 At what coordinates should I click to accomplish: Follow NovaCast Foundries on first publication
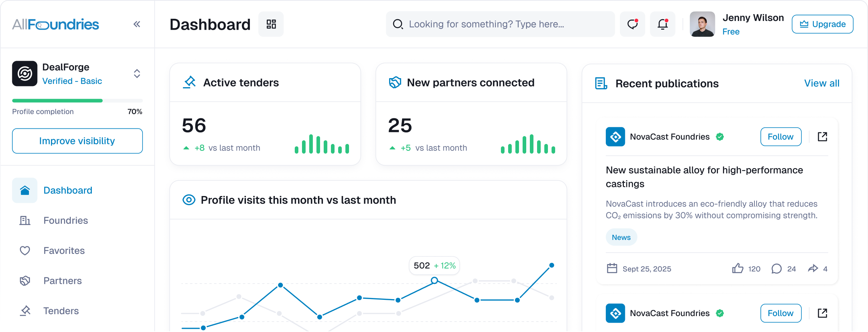[781, 137]
